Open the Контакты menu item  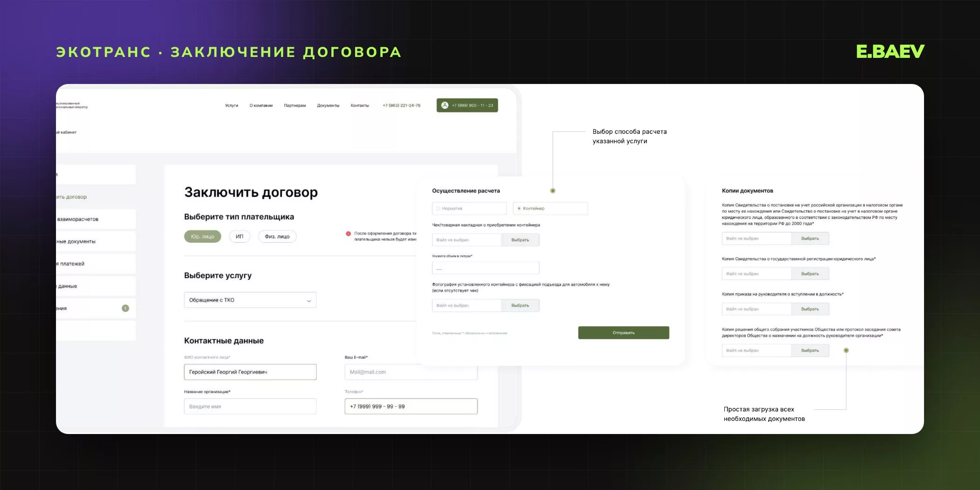[x=360, y=105]
